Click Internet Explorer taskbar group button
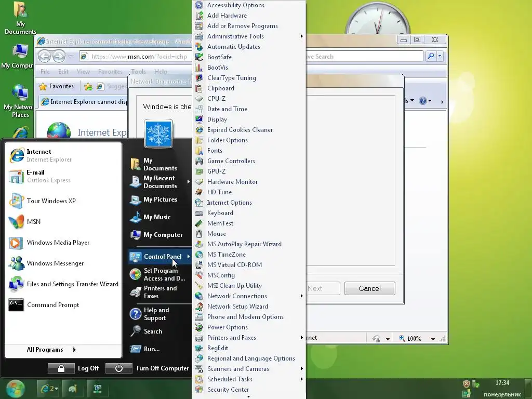Image resolution: width=532 pixels, height=399 pixels. (49, 389)
